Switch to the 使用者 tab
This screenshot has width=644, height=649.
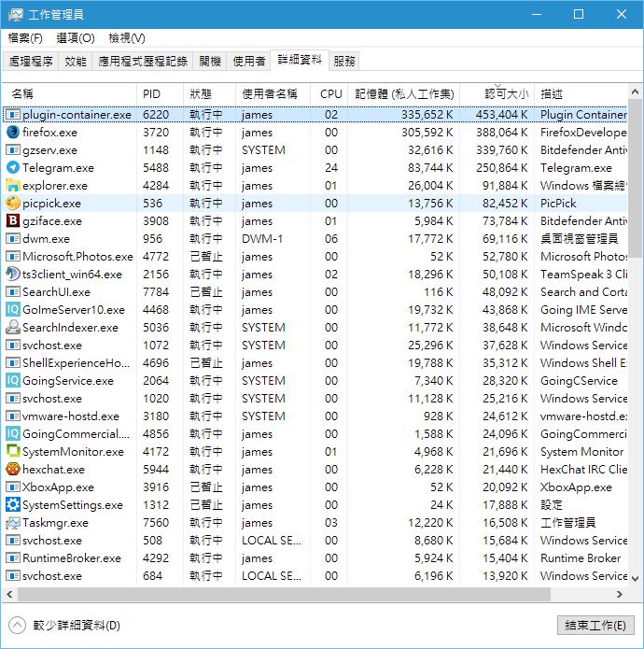pos(248,62)
